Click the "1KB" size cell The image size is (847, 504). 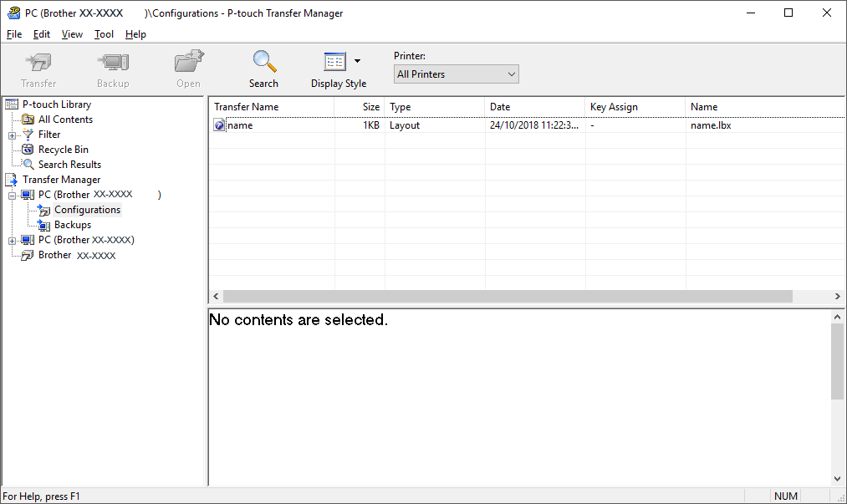[371, 125]
